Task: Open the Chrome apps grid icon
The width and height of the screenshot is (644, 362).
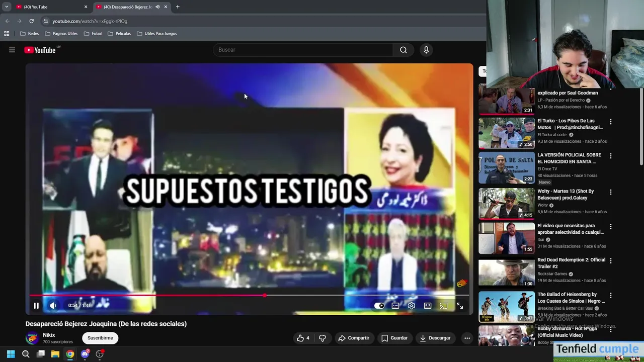Action: 7,34
